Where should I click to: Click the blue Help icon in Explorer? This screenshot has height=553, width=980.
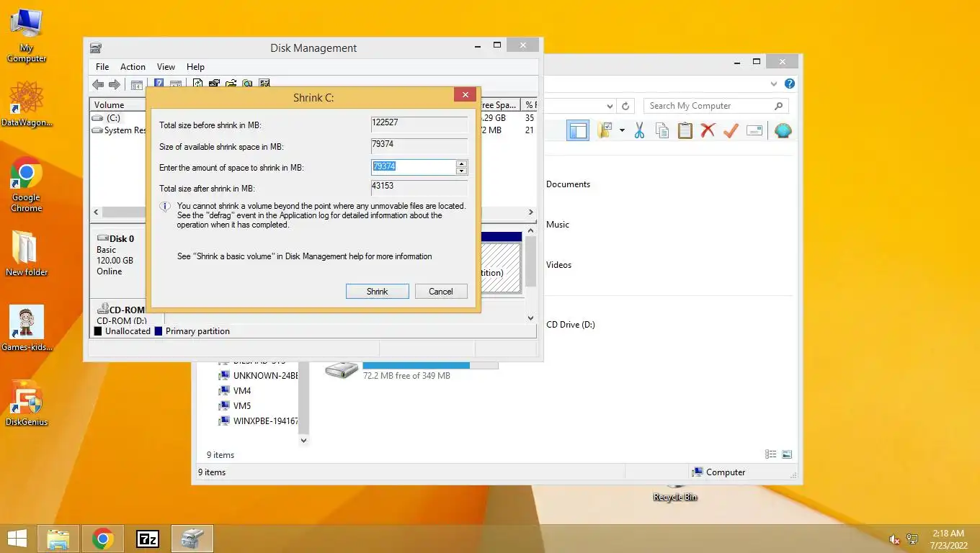(790, 84)
